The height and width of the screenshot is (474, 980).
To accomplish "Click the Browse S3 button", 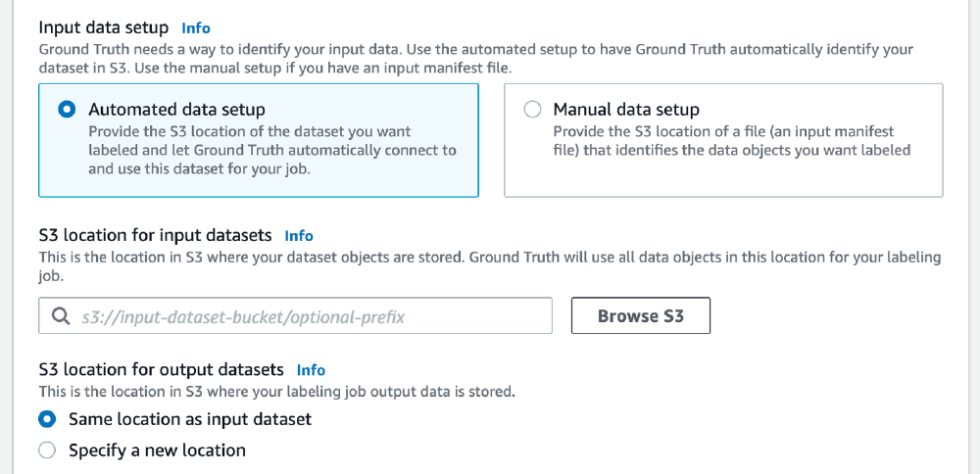I will (x=640, y=316).
